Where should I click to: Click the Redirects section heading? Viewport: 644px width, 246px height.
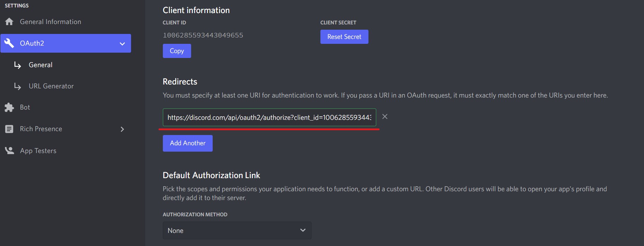180,82
